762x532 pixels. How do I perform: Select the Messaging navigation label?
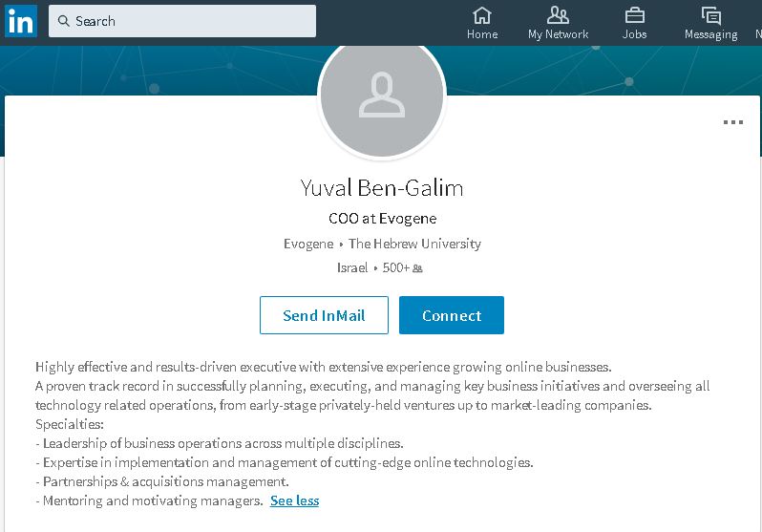[x=710, y=34]
